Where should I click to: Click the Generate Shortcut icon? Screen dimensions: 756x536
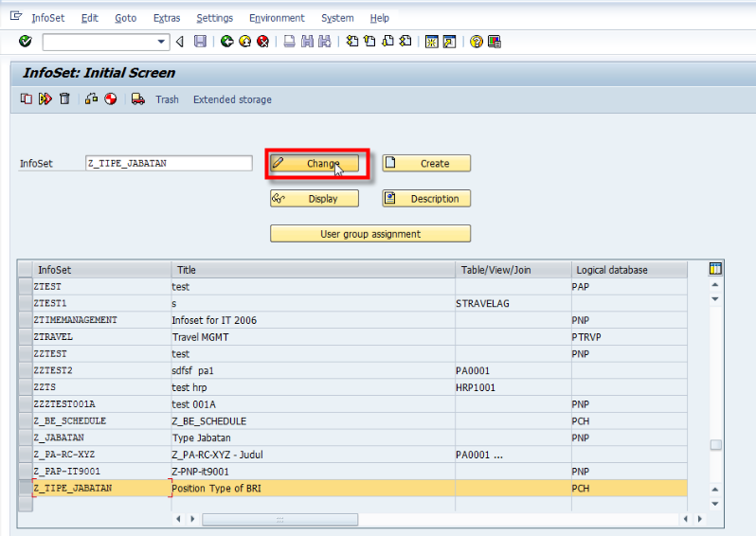point(449,42)
